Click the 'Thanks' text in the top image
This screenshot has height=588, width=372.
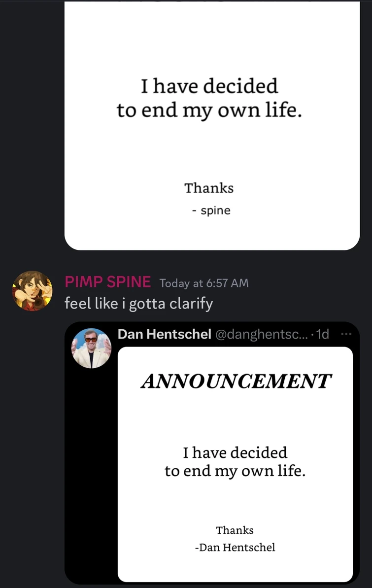(x=209, y=188)
